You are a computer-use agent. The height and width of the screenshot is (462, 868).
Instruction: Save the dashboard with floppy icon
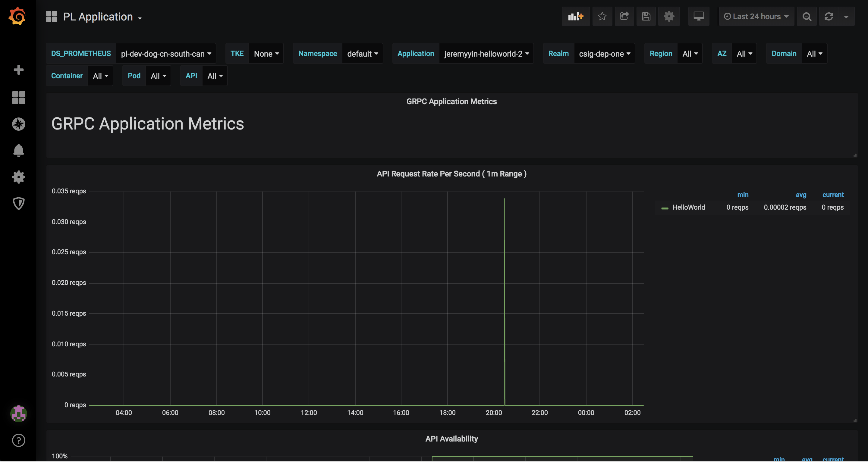(x=646, y=16)
